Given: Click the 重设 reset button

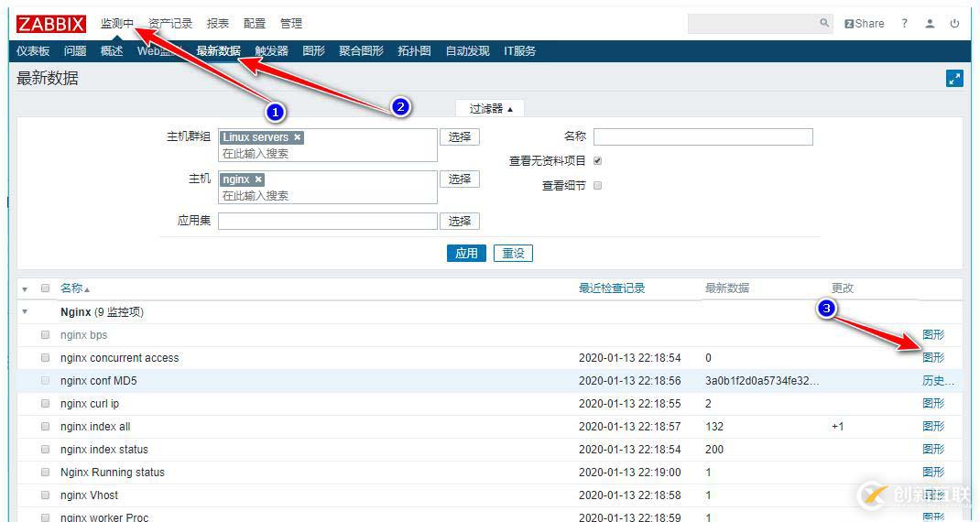Looking at the screenshot, I should [x=513, y=253].
